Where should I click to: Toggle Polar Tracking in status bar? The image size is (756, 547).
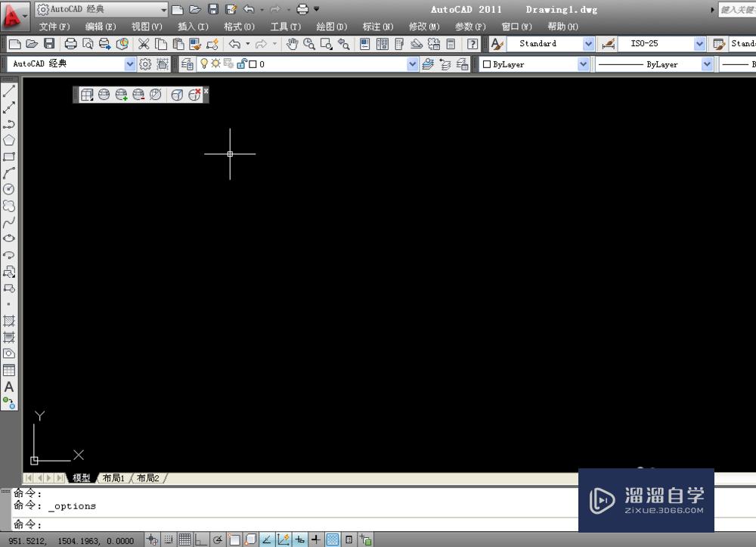tap(218, 539)
